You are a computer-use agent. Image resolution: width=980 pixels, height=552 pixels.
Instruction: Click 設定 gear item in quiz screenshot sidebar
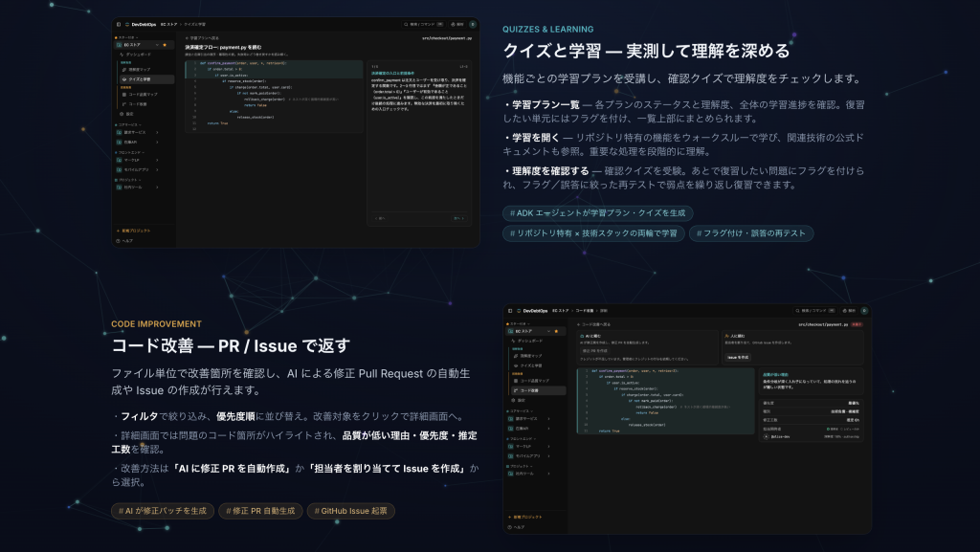(x=127, y=114)
